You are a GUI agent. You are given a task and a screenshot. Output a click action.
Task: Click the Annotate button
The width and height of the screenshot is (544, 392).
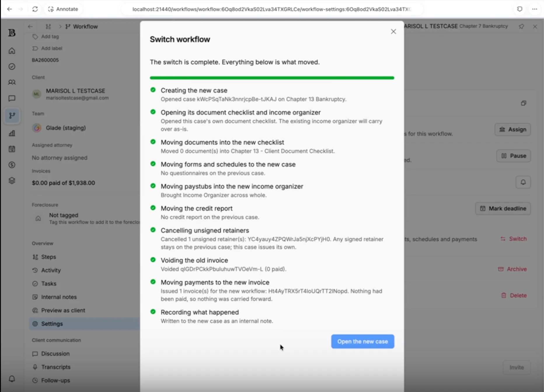63,9
